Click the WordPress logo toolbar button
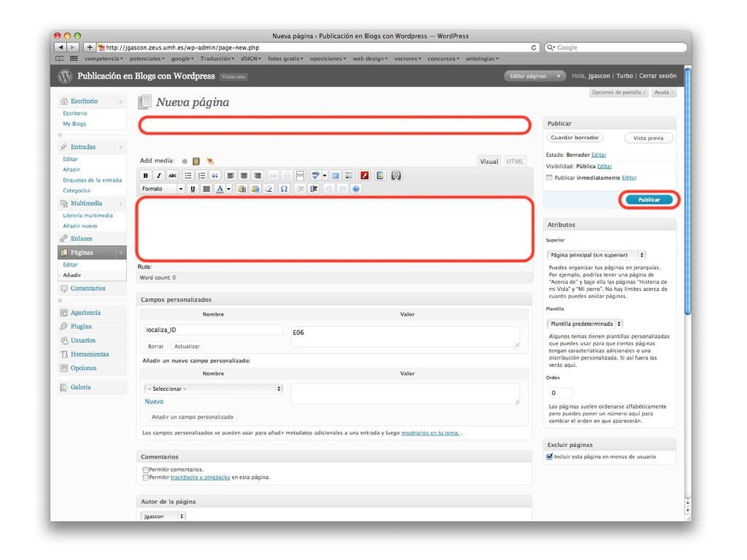 396,176
